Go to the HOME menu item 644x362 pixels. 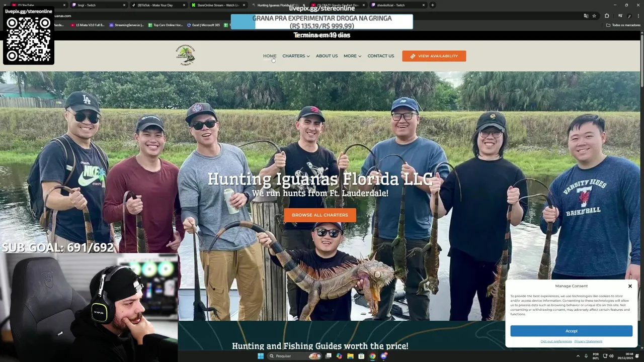[x=270, y=56]
